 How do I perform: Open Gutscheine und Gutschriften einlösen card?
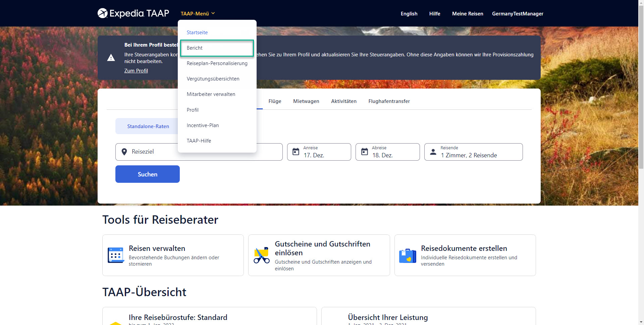319,255
